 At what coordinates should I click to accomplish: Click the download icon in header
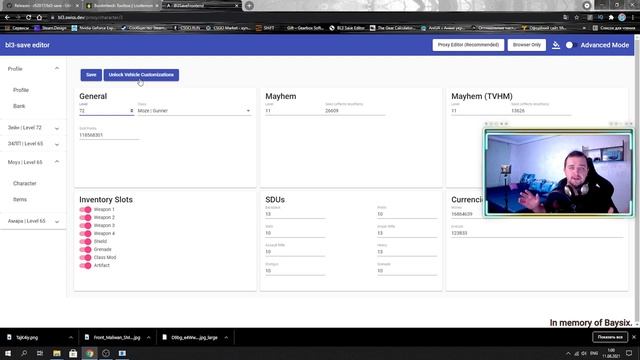click(556, 45)
